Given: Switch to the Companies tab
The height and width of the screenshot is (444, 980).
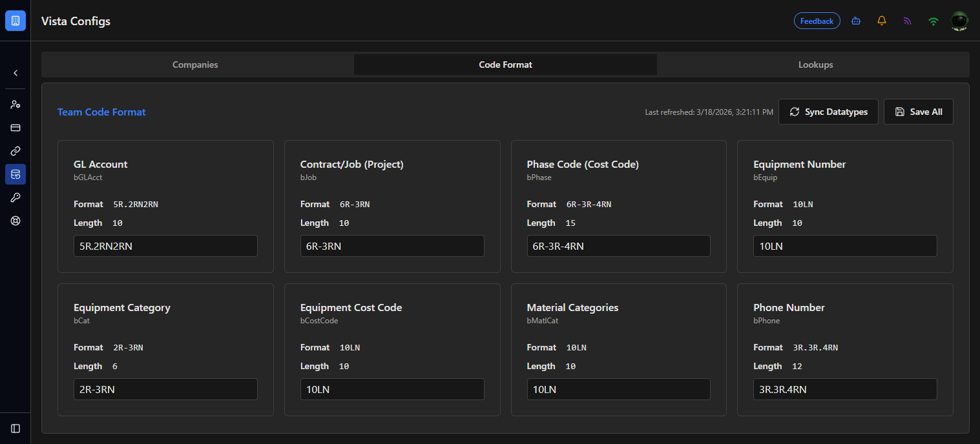Looking at the screenshot, I should 195,65.
